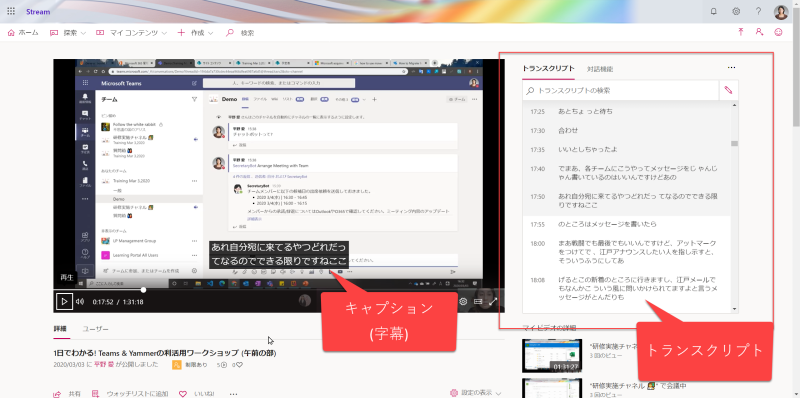The width and height of the screenshot is (800, 398).
Task: Open video player settings gear
Action: (x=463, y=302)
